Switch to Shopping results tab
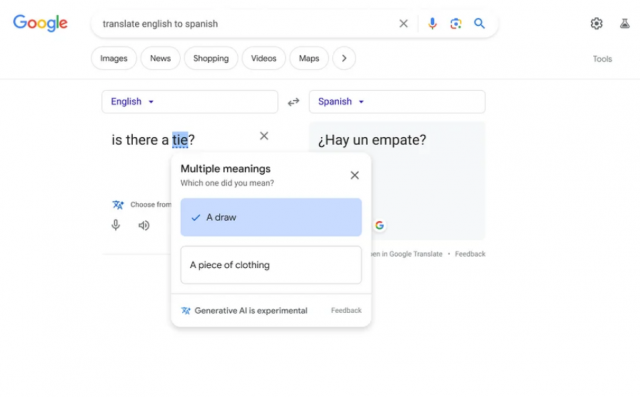 click(x=211, y=58)
